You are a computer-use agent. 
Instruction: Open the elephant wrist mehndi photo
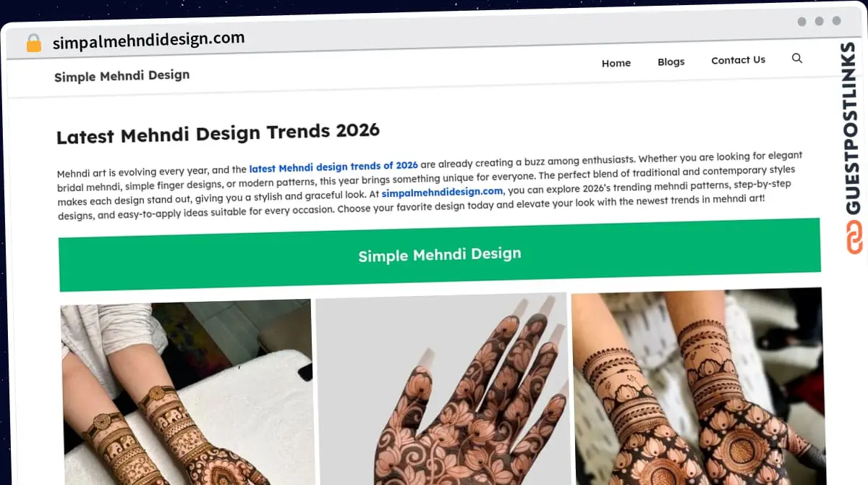tap(187, 392)
